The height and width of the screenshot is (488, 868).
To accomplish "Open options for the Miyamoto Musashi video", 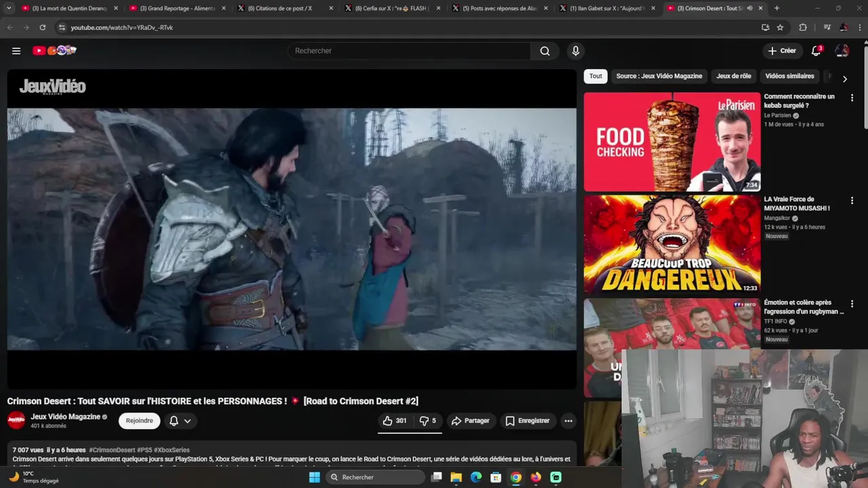I will click(852, 201).
